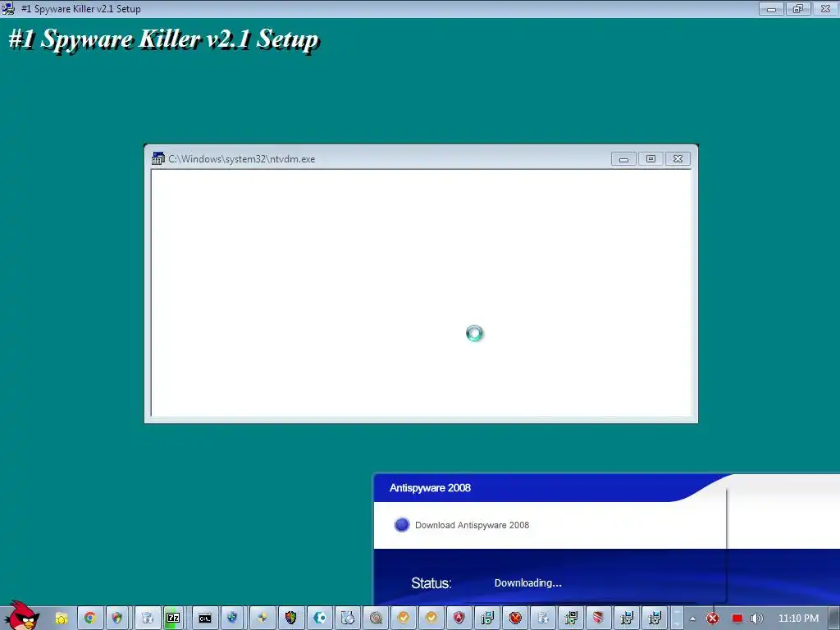Close the Spyware Killer Setup window

click(x=825, y=8)
